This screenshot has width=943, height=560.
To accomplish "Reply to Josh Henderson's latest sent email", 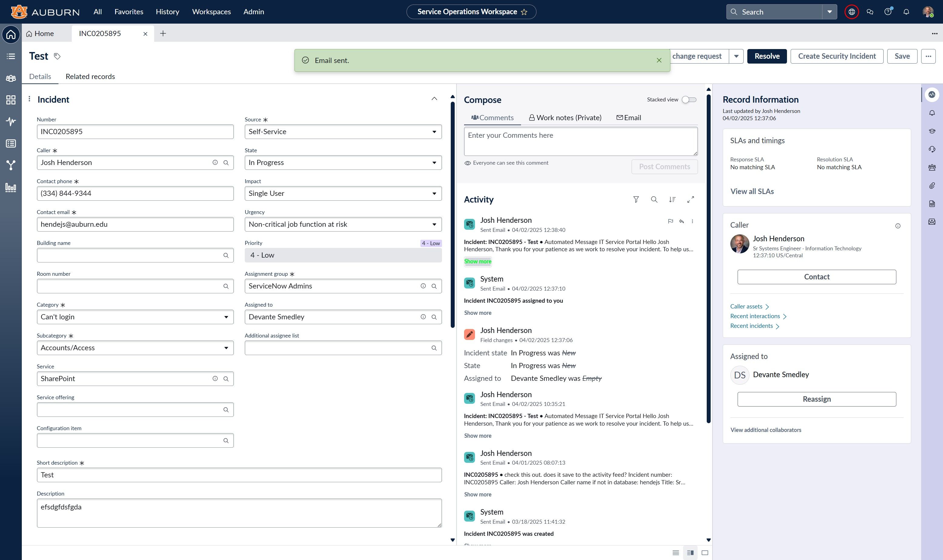I will click(681, 222).
